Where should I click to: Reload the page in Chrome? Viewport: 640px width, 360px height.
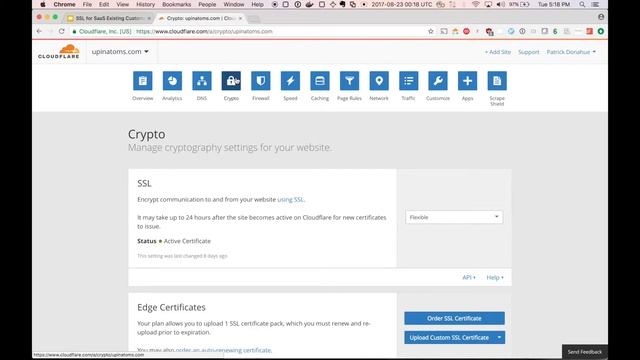(x=62, y=31)
